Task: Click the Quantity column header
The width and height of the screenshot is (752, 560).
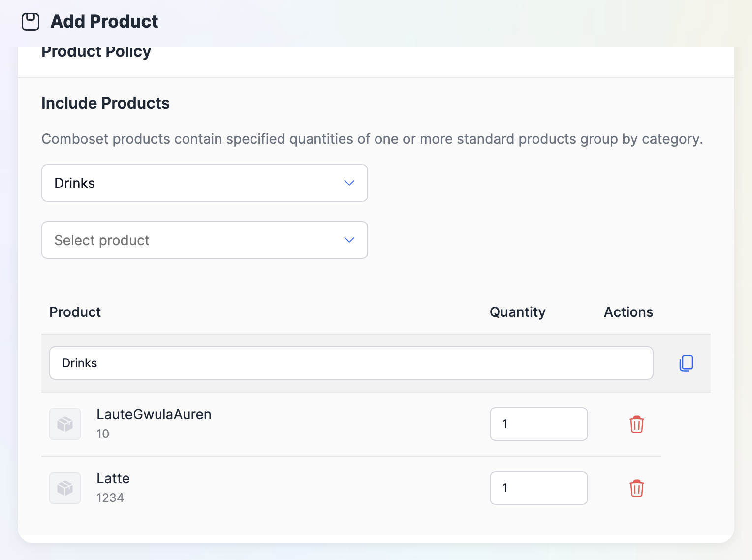Action: click(518, 312)
